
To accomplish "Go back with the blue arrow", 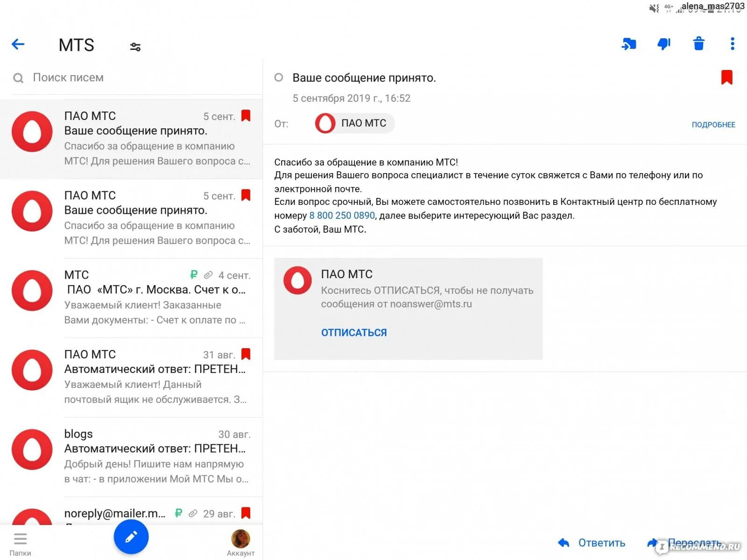I will tap(18, 44).
